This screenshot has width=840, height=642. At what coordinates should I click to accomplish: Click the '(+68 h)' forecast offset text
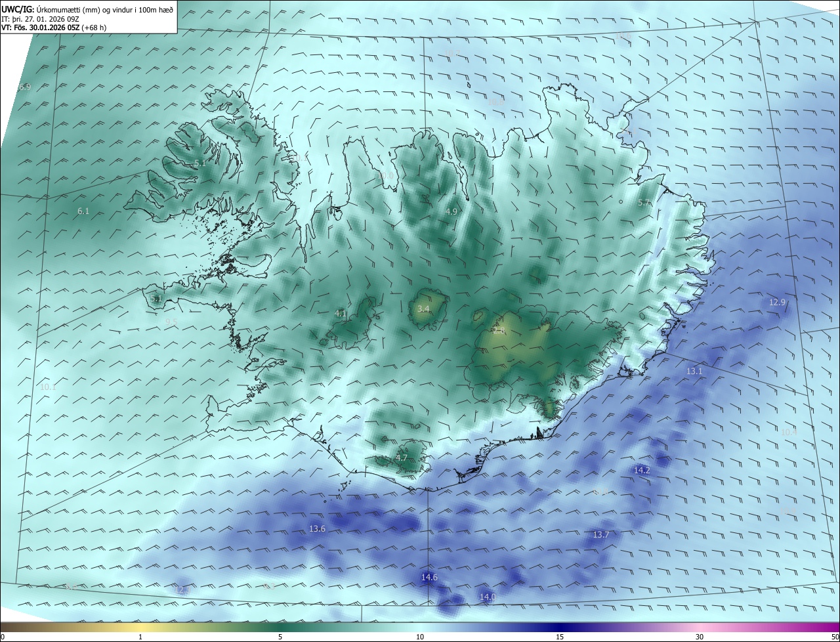point(94,28)
